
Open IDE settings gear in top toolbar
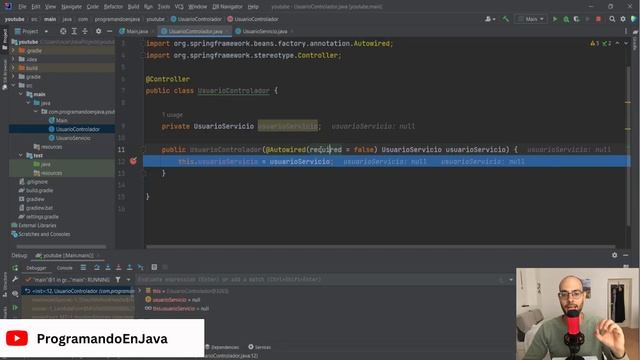point(623,19)
